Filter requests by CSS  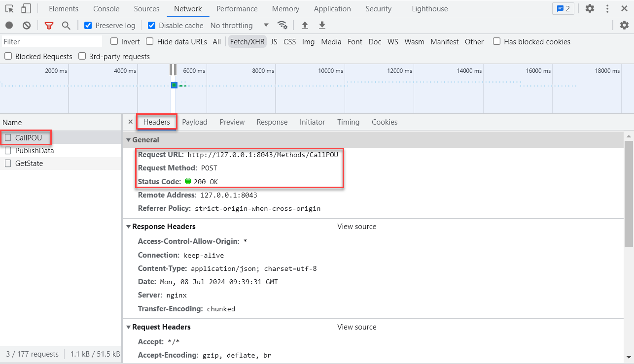[290, 41]
